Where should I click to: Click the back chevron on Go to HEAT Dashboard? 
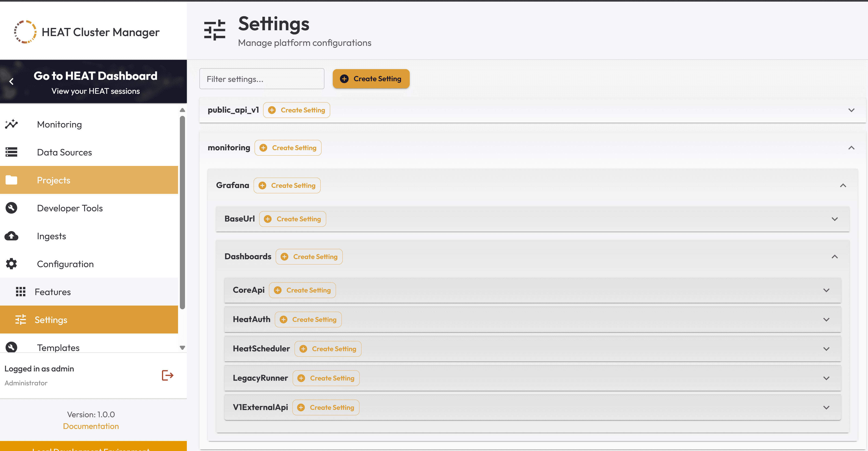pyautogui.click(x=11, y=81)
